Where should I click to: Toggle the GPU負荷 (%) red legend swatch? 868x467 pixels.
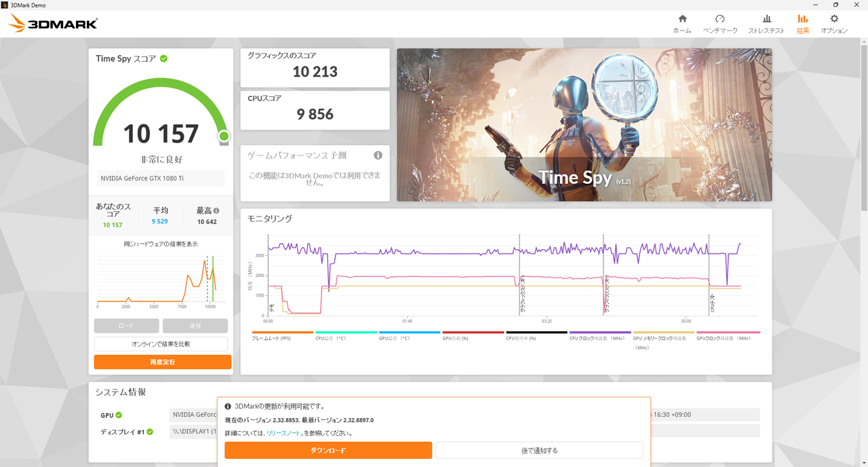click(x=473, y=333)
